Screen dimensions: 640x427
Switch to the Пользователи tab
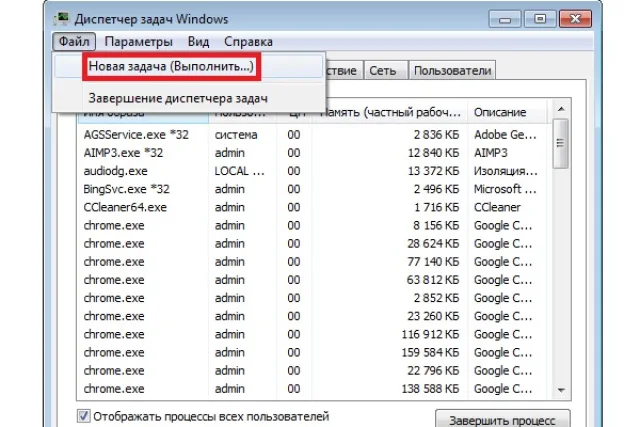[x=453, y=71]
